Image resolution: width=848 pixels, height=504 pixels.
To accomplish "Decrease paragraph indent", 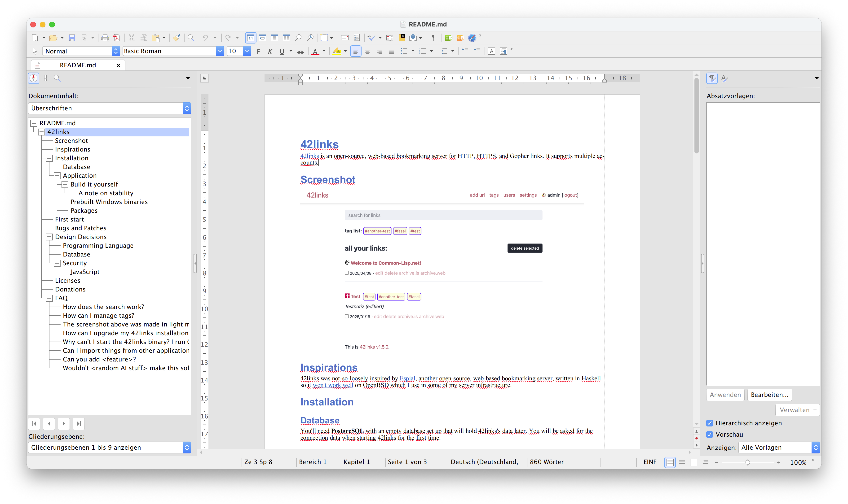I will [x=465, y=51].
